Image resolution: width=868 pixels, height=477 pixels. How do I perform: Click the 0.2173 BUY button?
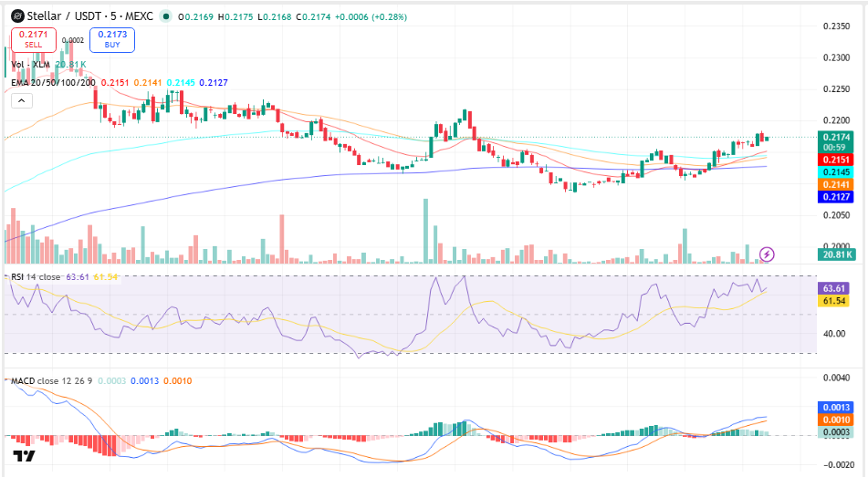click(112, 39)
